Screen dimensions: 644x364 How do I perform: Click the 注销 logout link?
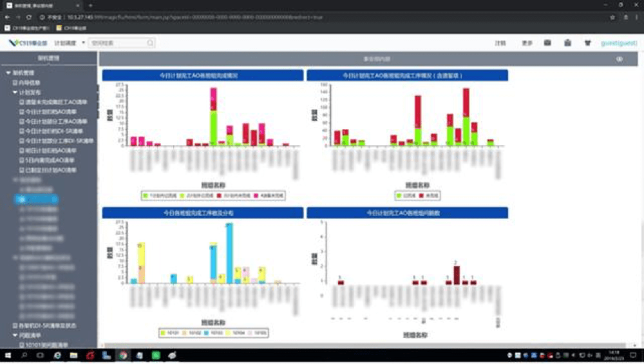click(500, 43)
